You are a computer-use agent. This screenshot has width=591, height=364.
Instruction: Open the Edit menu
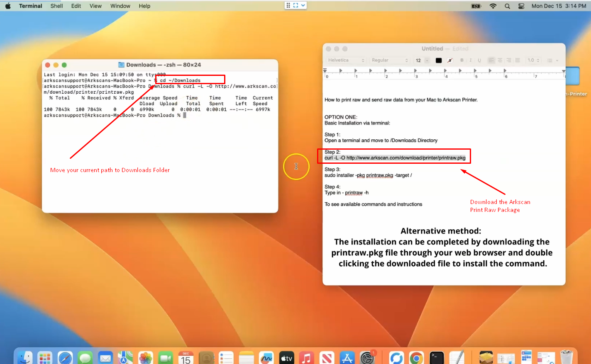point(76,6)
